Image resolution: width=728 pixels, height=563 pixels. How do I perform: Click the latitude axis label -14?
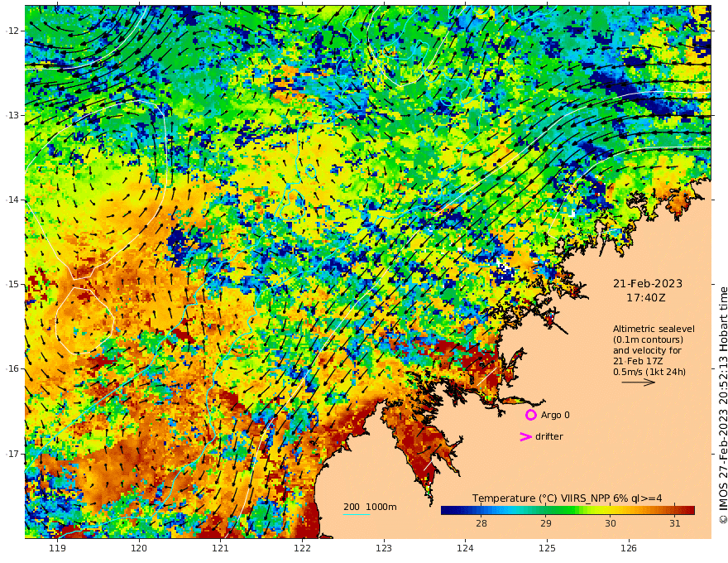(x=12, y=200)
